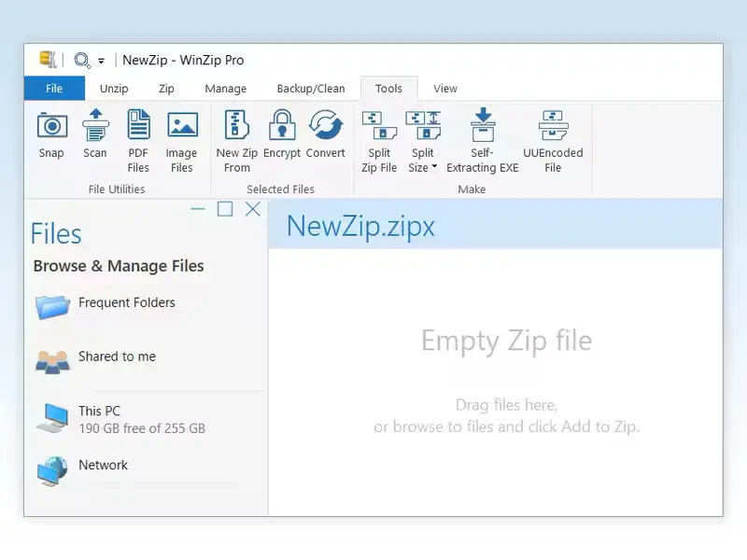Open Shared to me section

pos(114,356)
